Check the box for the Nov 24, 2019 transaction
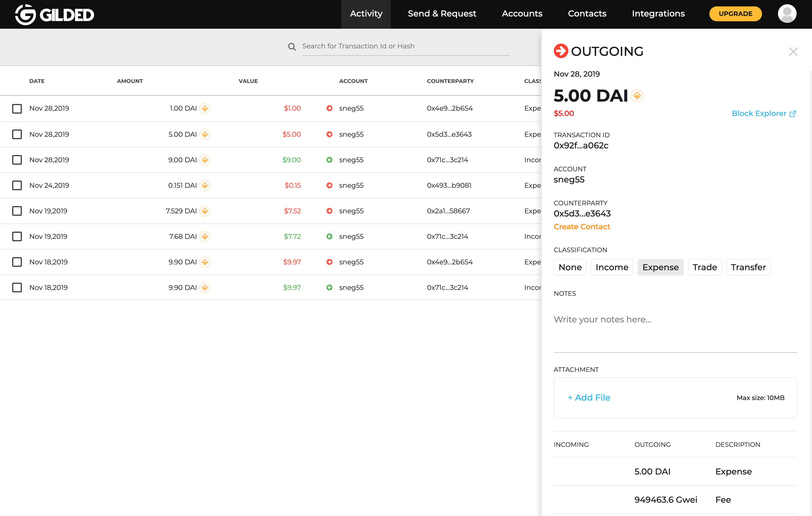The height and width of the screenshot is (516, 812). pyautogui.click(x=17, y=185)
